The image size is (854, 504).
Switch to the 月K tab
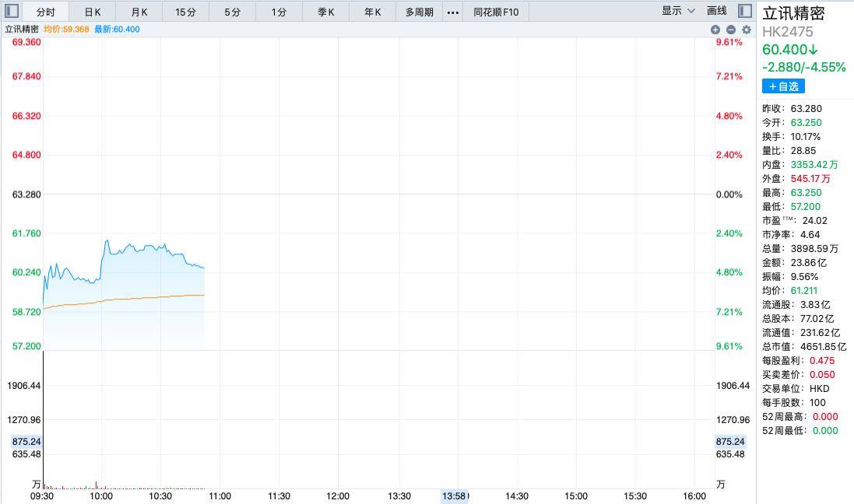(139, 12)
